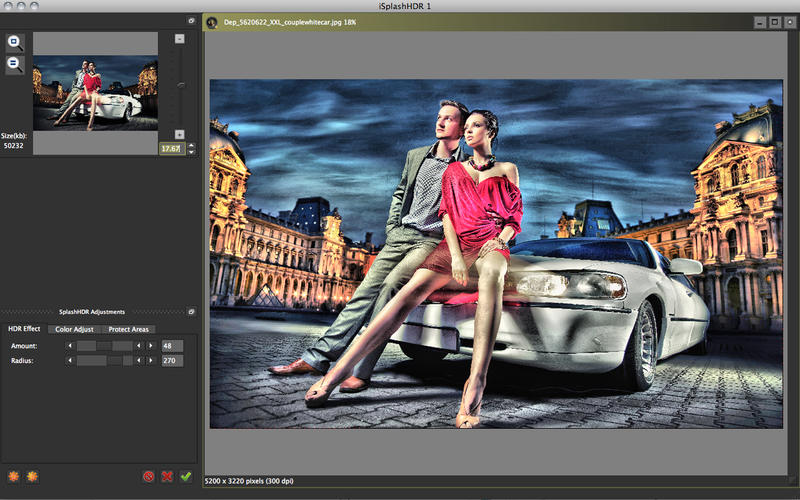Apply changes with the green checkmark icon

186,477
